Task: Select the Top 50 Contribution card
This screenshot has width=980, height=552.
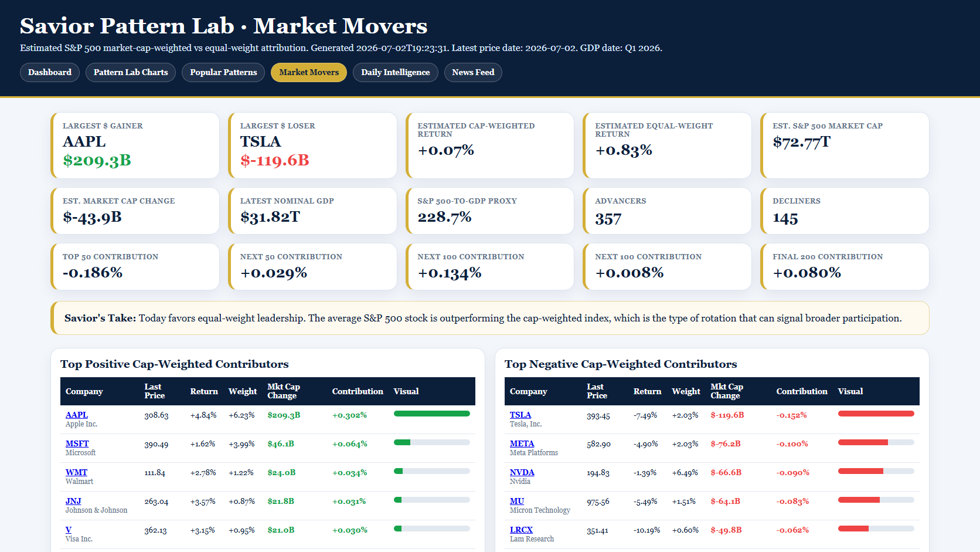Action: tap(135, 266)
